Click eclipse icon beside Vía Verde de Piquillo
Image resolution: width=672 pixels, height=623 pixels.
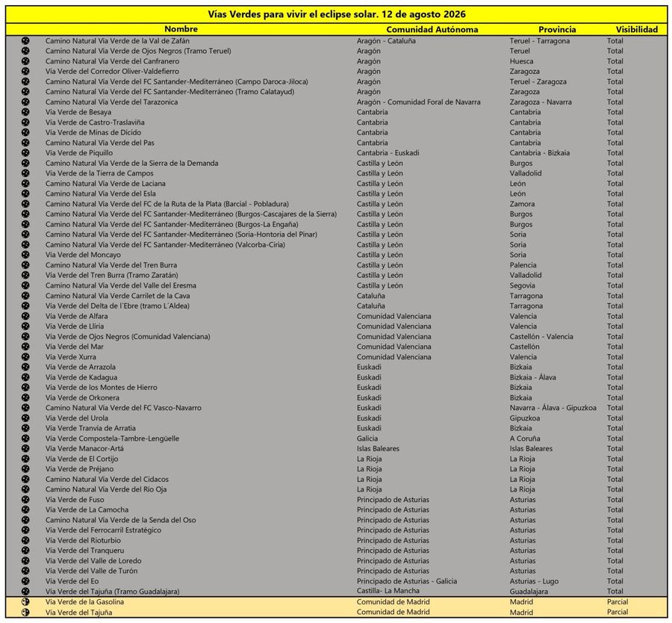pos(25,152)
